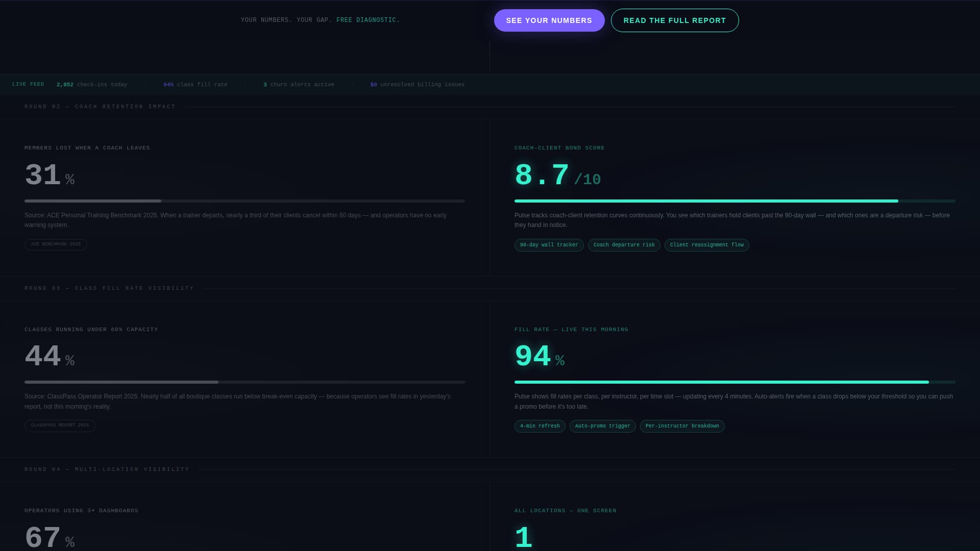980x551 pixels.
Task: Choose the Per-instructor breakdown tag
Action: tap(682, 426)
